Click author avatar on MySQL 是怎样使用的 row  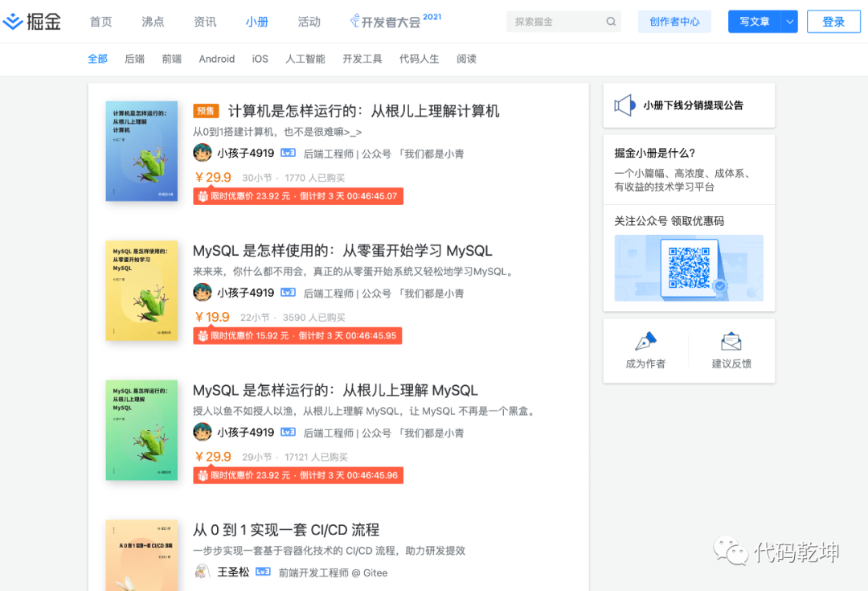point(202,292)
